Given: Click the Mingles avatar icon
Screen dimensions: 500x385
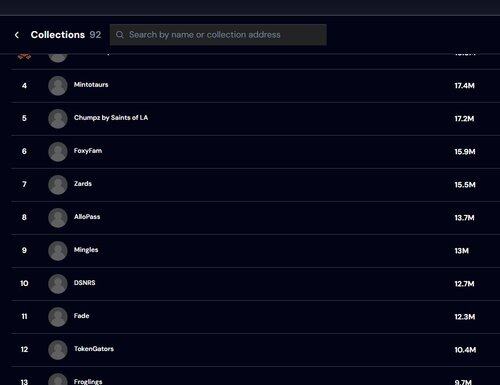Looking at the screenshot, I should click(58, 251).
